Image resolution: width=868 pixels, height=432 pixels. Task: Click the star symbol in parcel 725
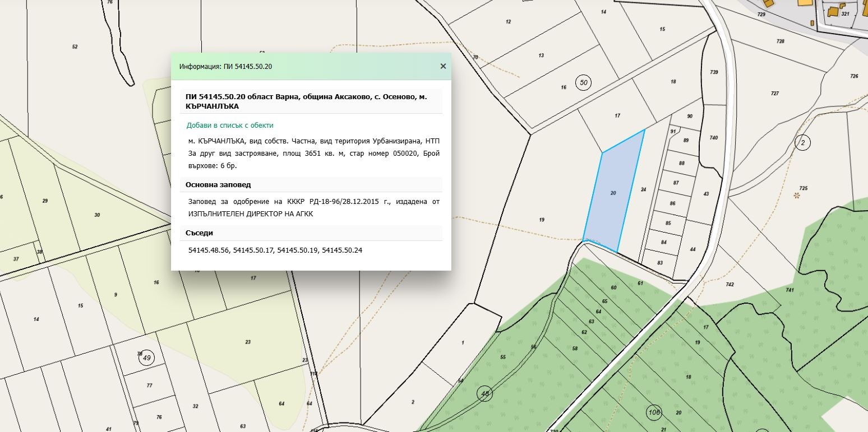pyautogui.click(x=796, y=196)
